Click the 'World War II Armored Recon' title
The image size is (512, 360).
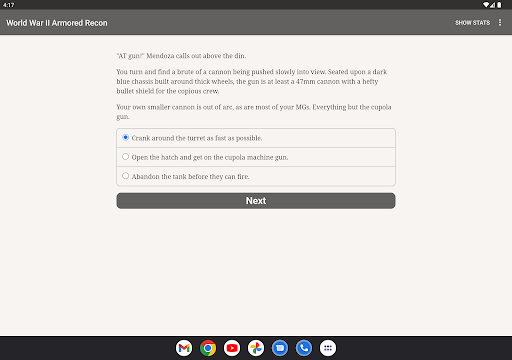[57, 23]
